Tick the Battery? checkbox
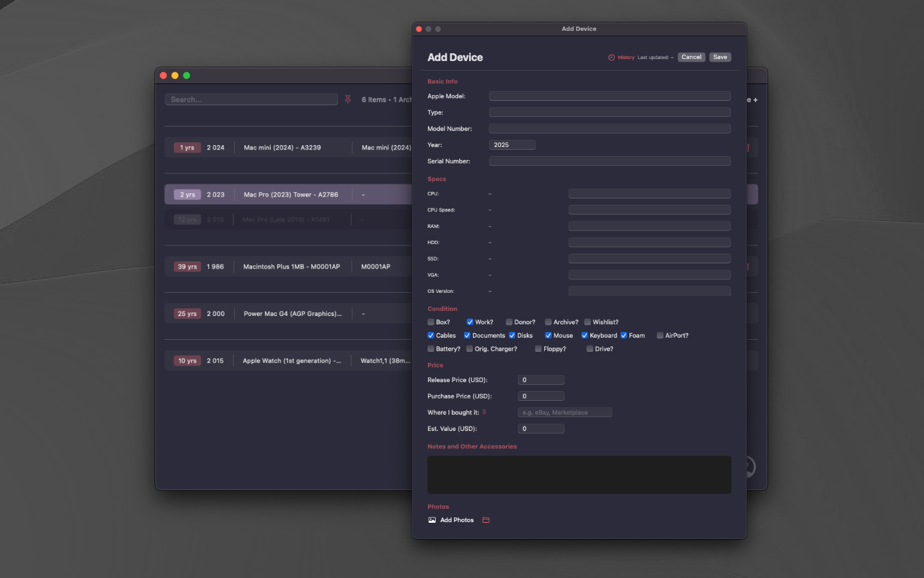Screen dimensions: 924x578 [x=431, y=349]
